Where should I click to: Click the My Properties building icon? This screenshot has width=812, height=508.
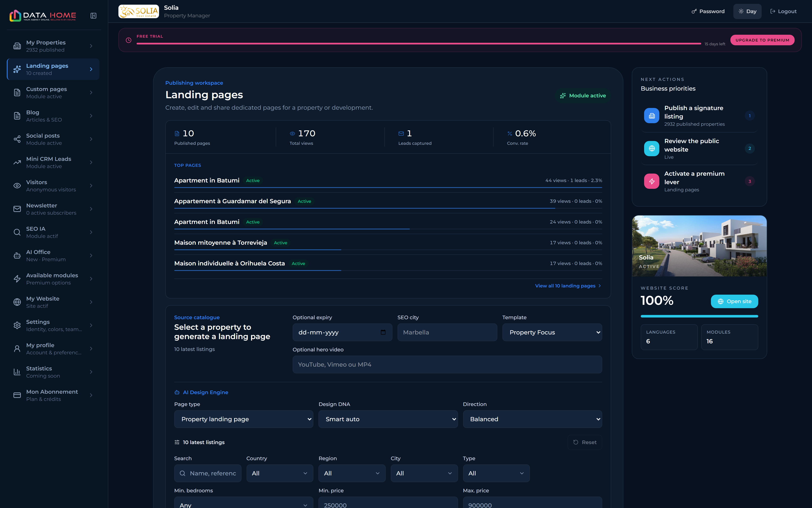tap(17, 46)
